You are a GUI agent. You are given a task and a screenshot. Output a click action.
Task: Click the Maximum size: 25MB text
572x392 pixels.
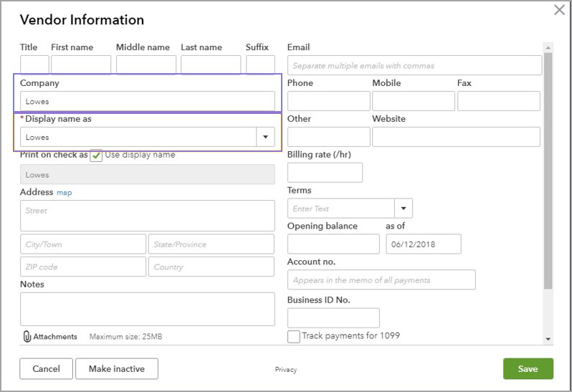126,337
